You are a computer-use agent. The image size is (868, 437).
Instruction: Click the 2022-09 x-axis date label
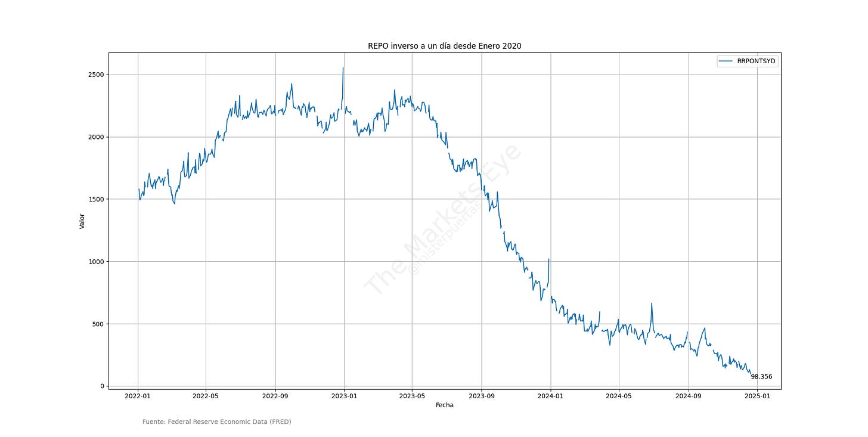[x=275, y=395]
